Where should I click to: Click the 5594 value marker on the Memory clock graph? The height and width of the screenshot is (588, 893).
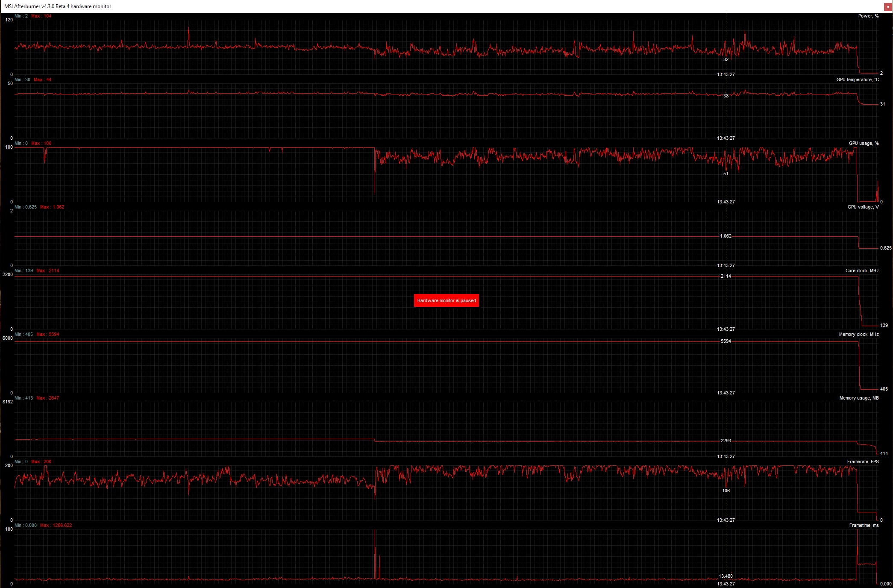726,341
